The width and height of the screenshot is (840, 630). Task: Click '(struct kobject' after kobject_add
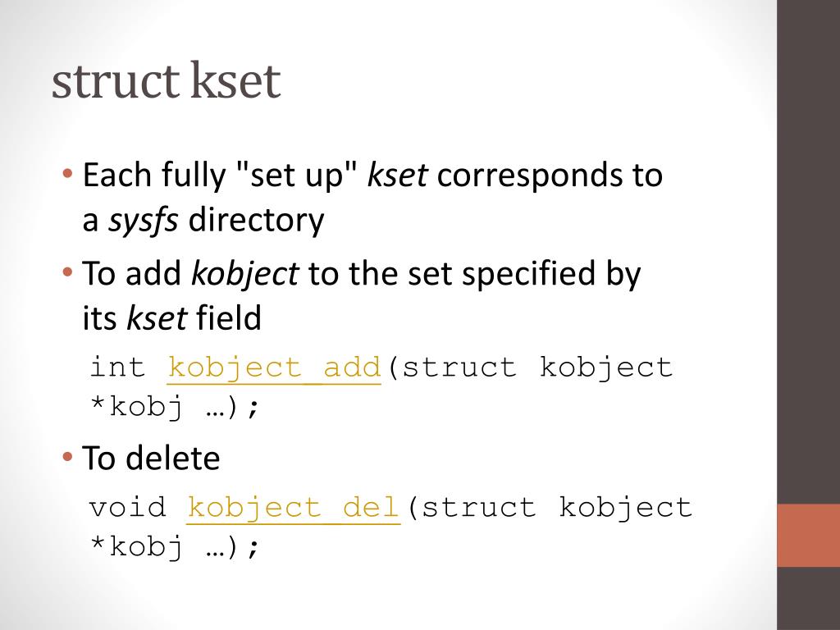[529, 368]
